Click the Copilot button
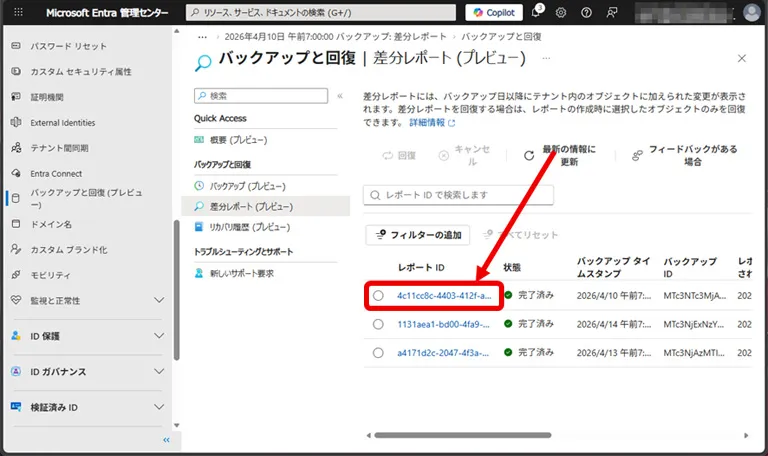Viewport: 768px width, 456px height. tap(494, 13)
